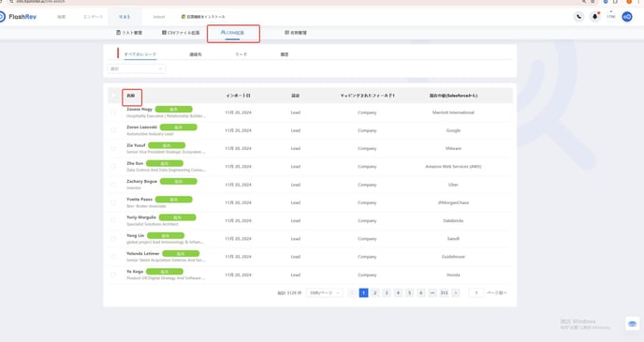The width and height of the screenshot is (644, 342).
Task: Click the green button beside Yolanda Latimer
Action: point(181,254)
